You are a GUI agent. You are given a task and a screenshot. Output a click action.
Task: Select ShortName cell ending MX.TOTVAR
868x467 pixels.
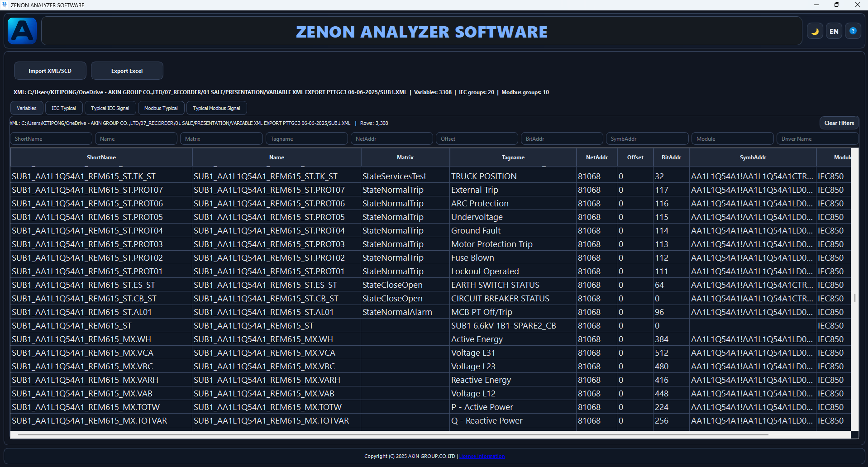(x=101, y=421)
